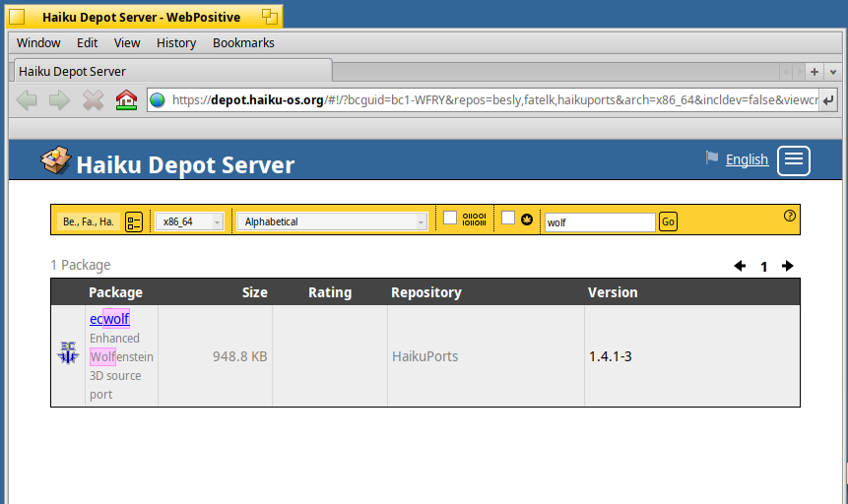
Task: Click the wolf search input field
Action: point(600,222)
